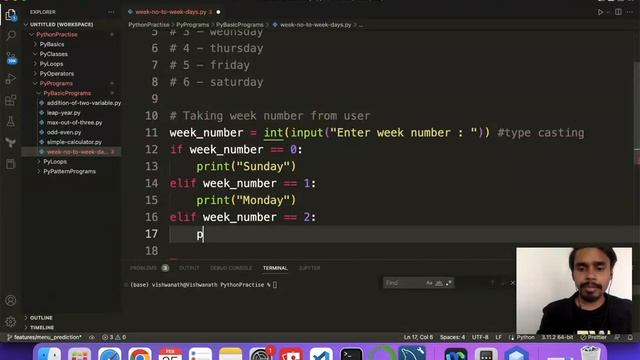Image resolution: width=640 pixels, height=360 pixels.
Task: Click the features/menu_prediction branch in status bar
Action: coord(44,338)
